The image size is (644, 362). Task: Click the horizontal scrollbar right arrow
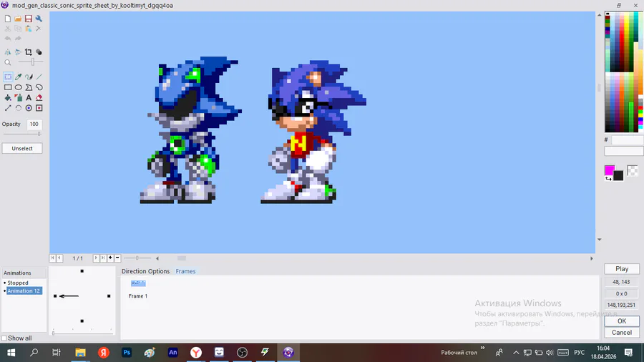click(592, 258)
